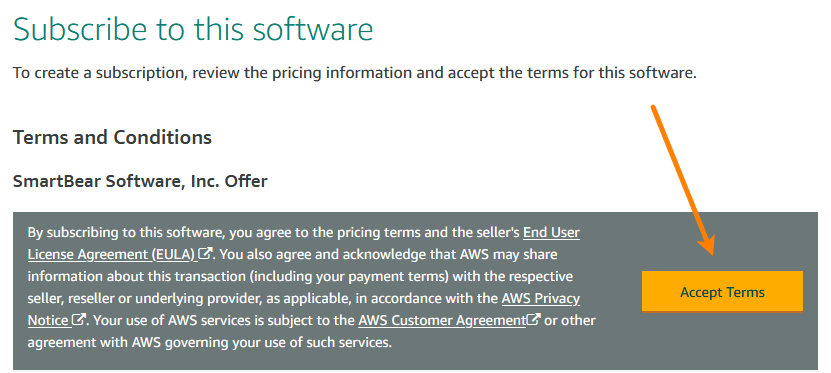Viewport: 831px width, 373px height.
Task: Click the Subscribe to this software heading
Action: pyautogui.click(x=193, y=30)
